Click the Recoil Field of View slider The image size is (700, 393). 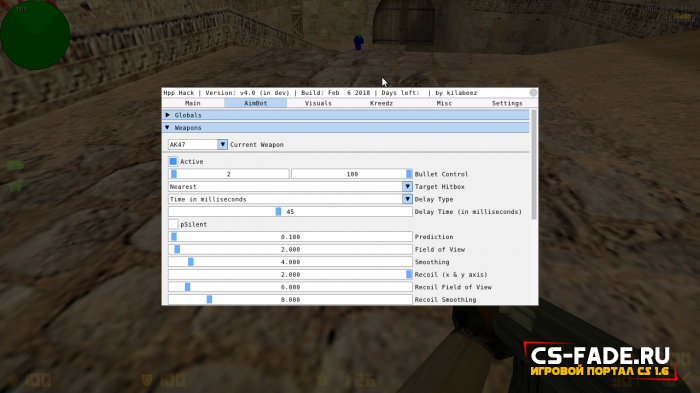[x=290, y=287]
